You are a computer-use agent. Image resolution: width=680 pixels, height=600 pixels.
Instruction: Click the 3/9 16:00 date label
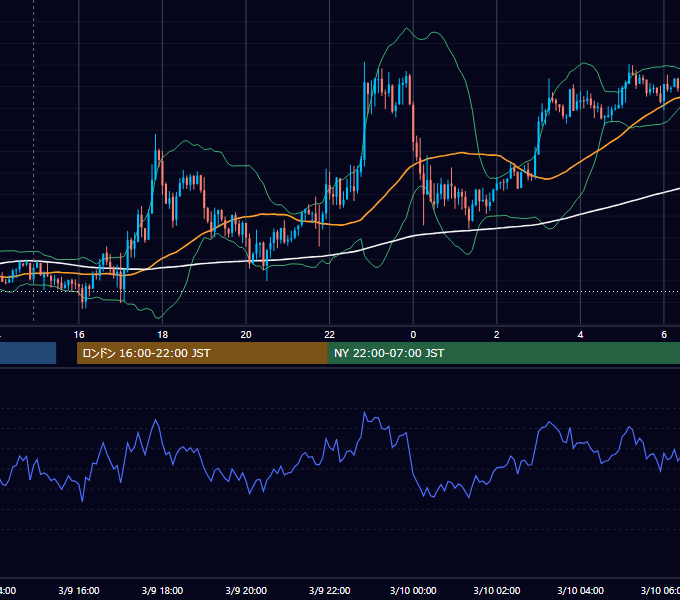[x=79, y=590]
